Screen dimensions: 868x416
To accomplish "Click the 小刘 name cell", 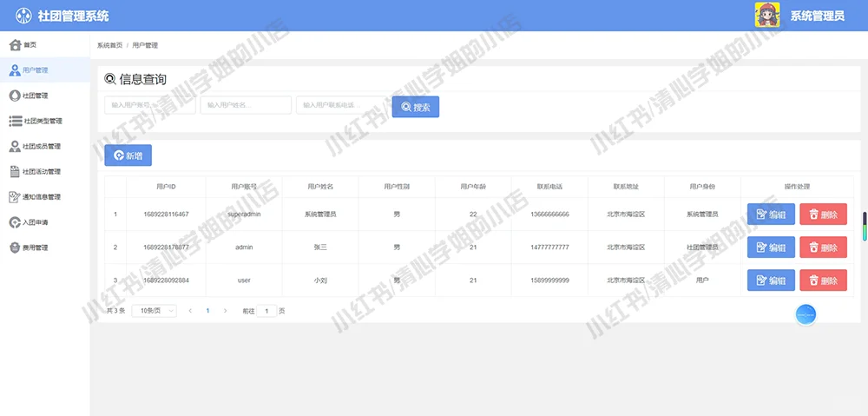I will tap(320, 281).
